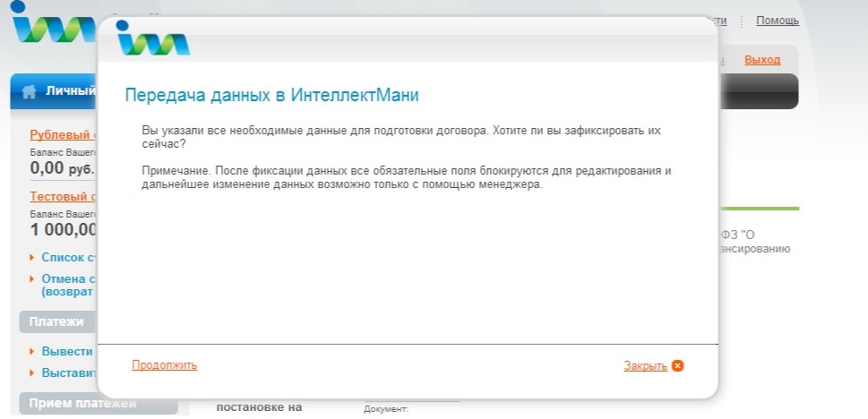Click the arrow bullet before Отмена

coord(33,278)
